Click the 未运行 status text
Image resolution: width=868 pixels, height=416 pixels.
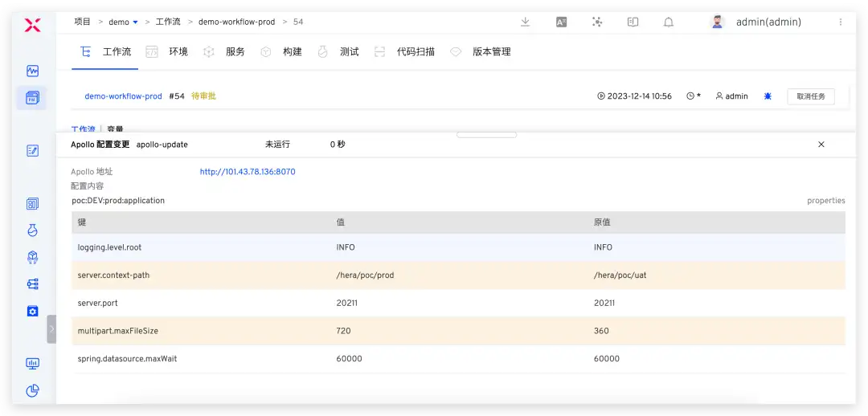(x=277, y=145)
